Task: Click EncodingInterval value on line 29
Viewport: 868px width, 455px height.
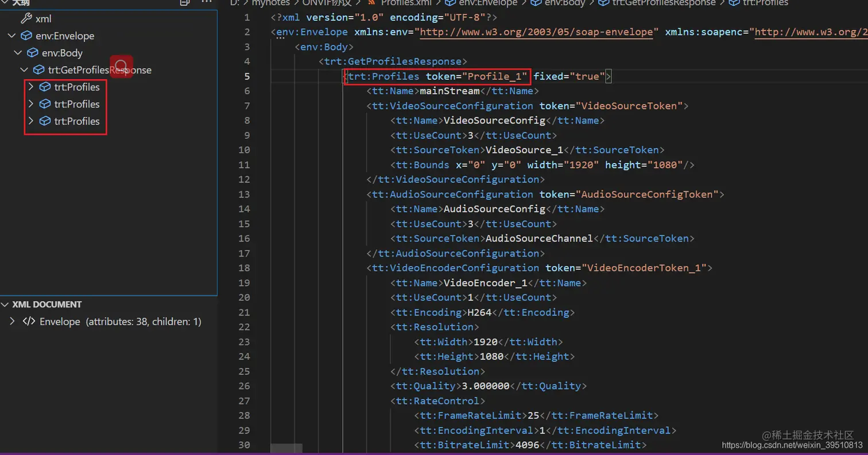Action: click(x=542, y=430)
